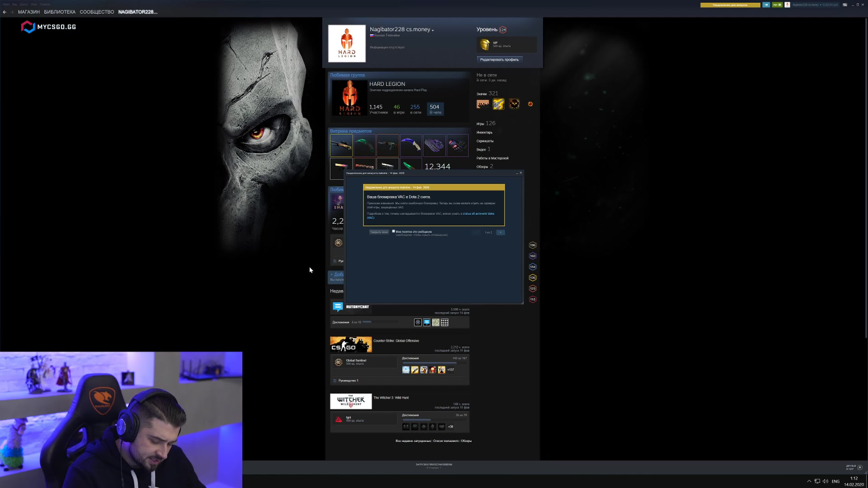
Task: Open the Магазин tab
Action: coord(29,12)
